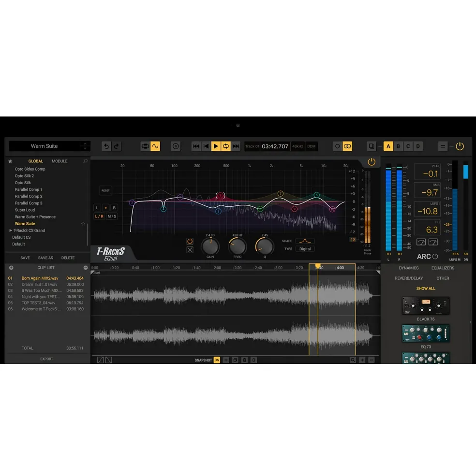Step to previous preset with up arrow

tap(85, 144)
